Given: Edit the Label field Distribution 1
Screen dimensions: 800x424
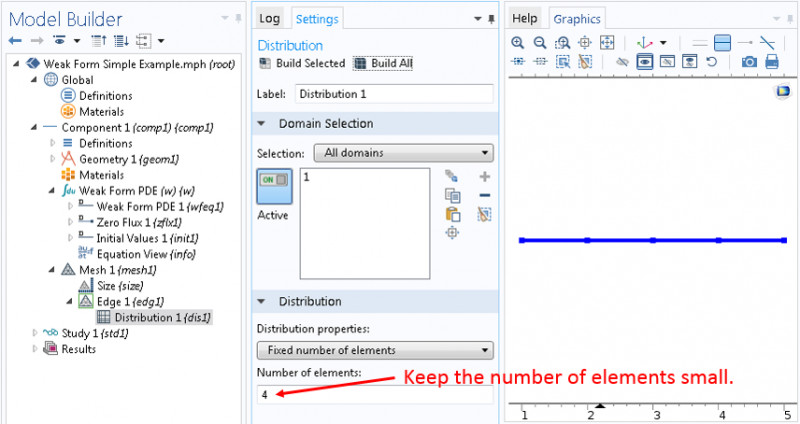Looking at the screenshot, I should tap(394, 94).
